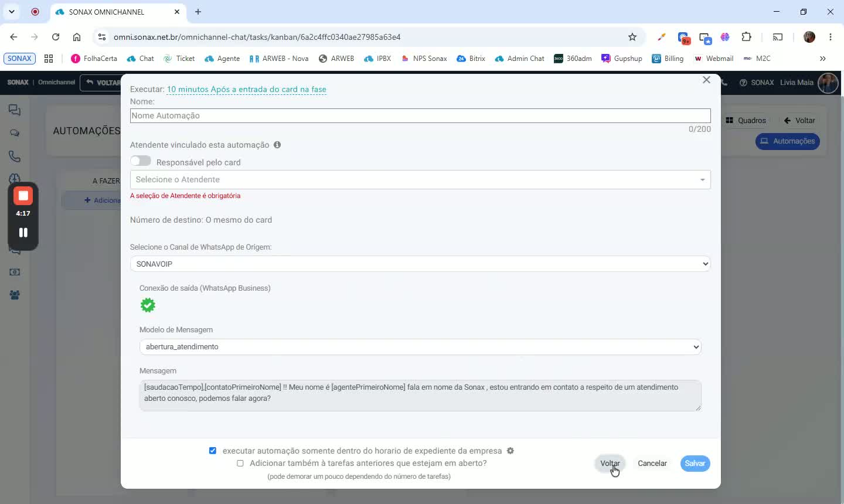The height and width of the screenshot is (504, 844).
Task: Close the automation dialog with the X
Action: (x=706, y=80)
